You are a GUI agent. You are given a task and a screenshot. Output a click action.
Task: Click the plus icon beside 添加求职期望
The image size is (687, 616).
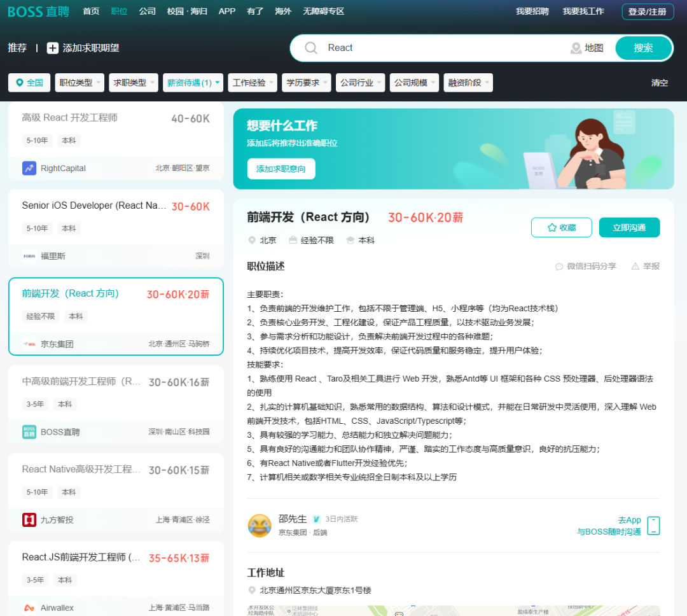[x=52, y=48]
